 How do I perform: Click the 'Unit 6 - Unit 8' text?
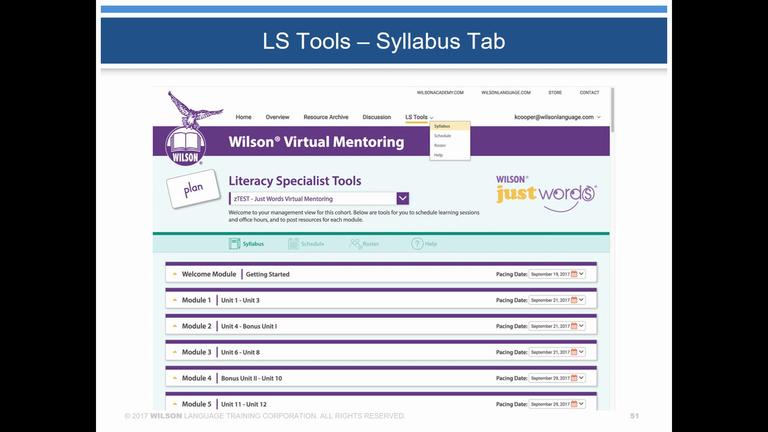pyautogui.click(x=240, y=352)
